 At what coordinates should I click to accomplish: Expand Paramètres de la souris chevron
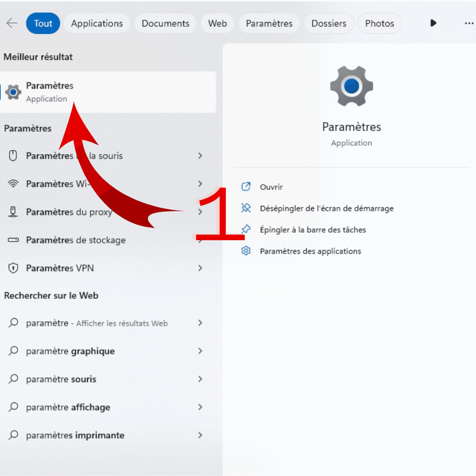click(200, 156)
